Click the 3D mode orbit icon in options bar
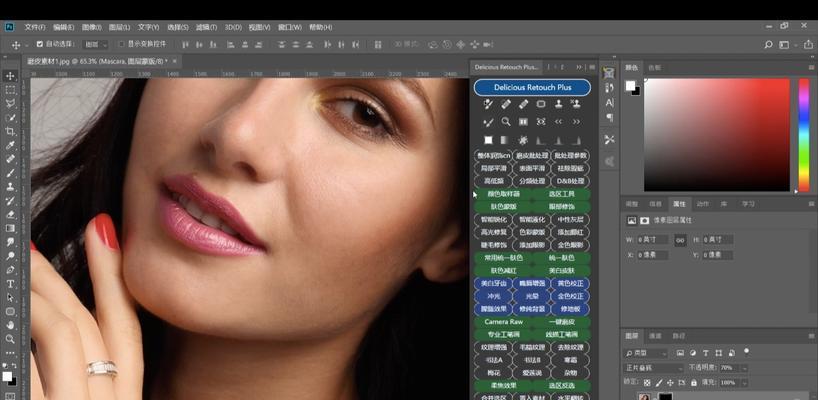 click(x=432, y=45)
